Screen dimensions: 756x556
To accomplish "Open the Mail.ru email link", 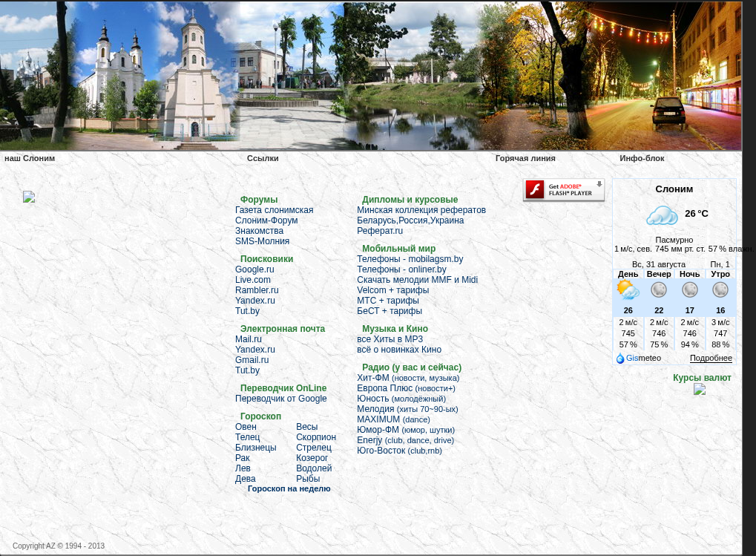I will 249,339.
